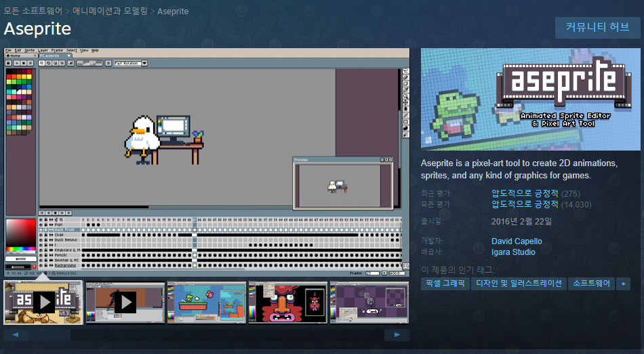Toggle visibility eye of Chair layer
The width and height of the screenshot is (644, 354).
pos(41,235)
